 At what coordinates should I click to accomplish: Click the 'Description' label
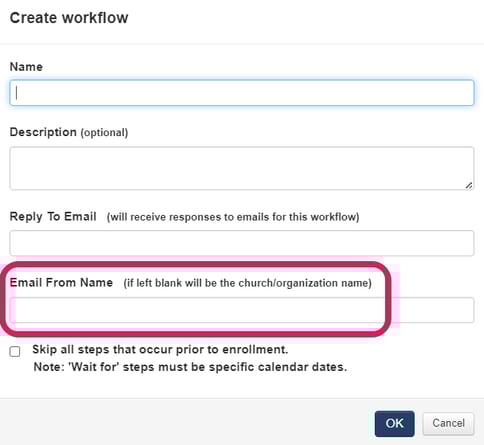[x=43, y=132]
